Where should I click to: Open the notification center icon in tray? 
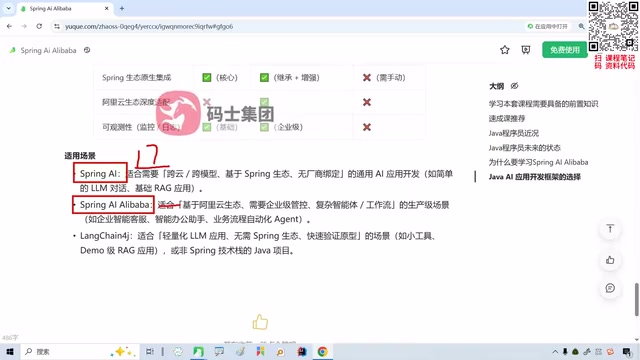(627, 351)
